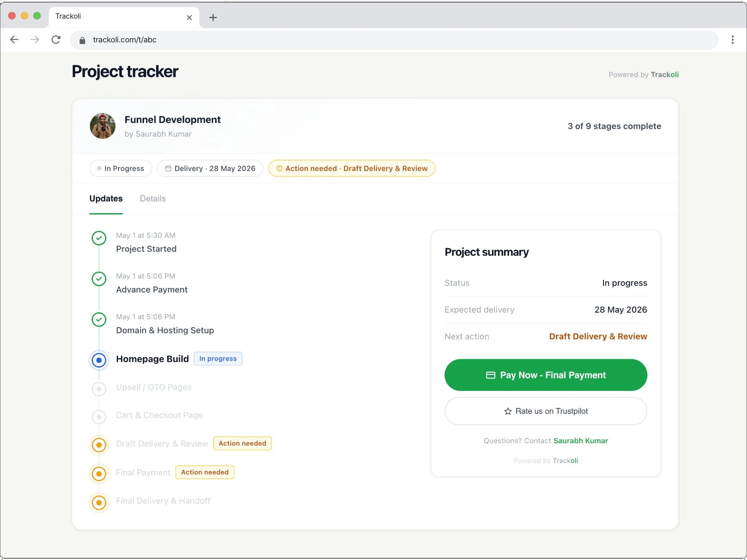
Task: Click the orange Draft Delivery & Review marker
Action: (99, 445)
